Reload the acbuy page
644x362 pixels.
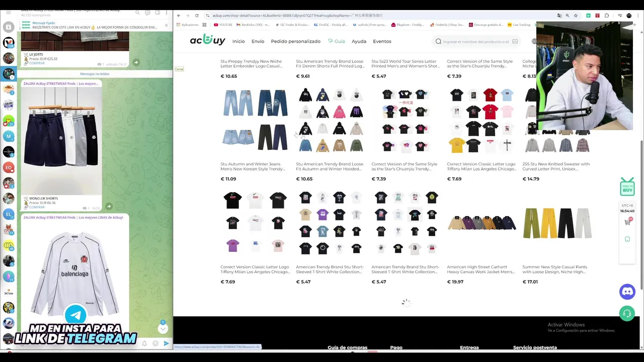pos(197,16)
